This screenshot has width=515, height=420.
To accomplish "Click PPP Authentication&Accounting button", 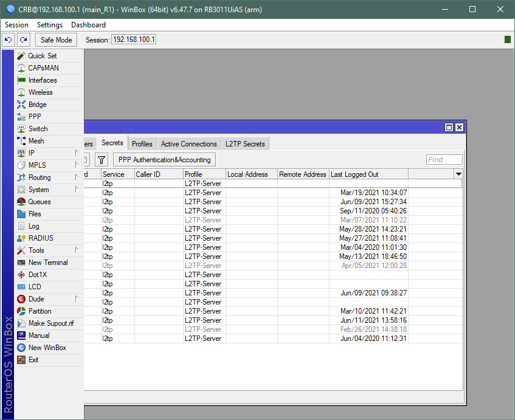I will pyautogui.click(x=165, y=160).
